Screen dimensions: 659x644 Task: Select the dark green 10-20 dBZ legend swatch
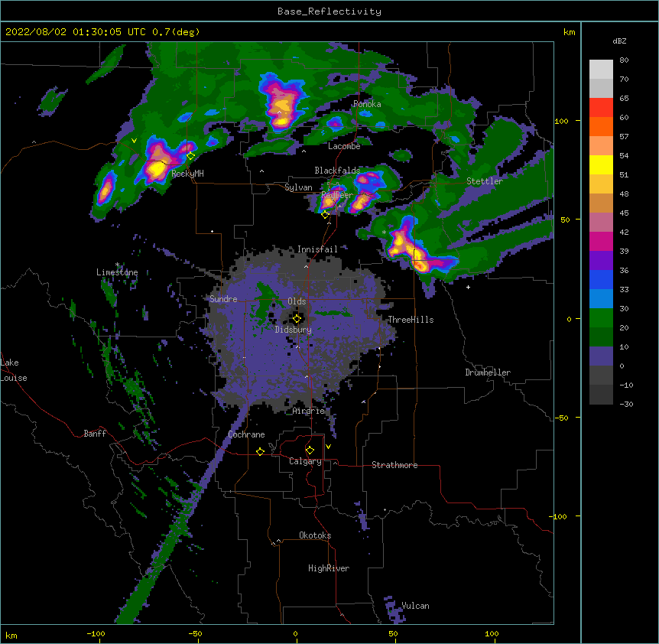tap(601, 337)
